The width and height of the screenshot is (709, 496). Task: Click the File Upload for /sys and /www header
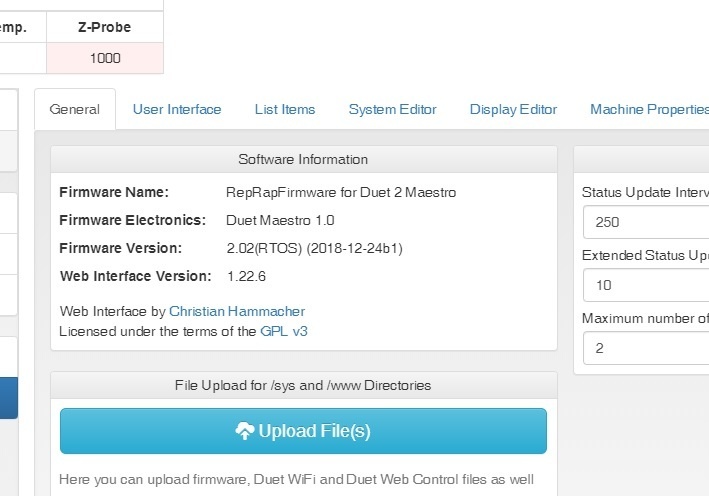(x=303, y=385)
